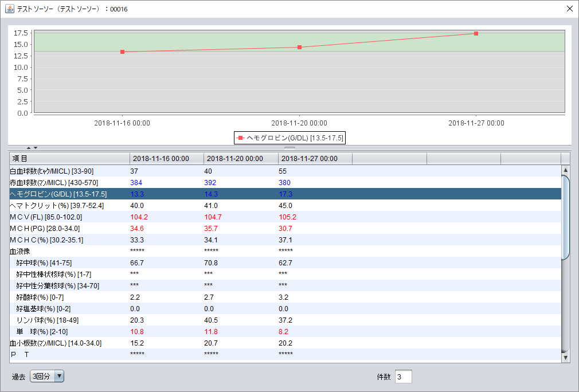Click the 件数 input field

pos(403,377)
